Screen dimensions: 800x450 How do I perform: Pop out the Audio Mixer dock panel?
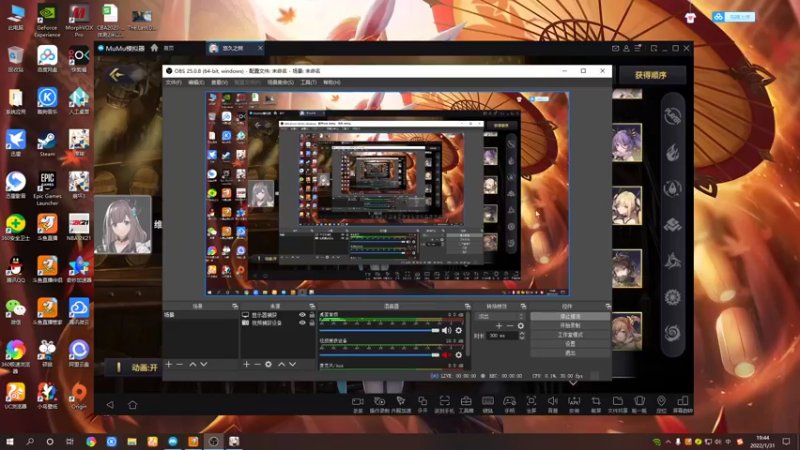(467, 306)
